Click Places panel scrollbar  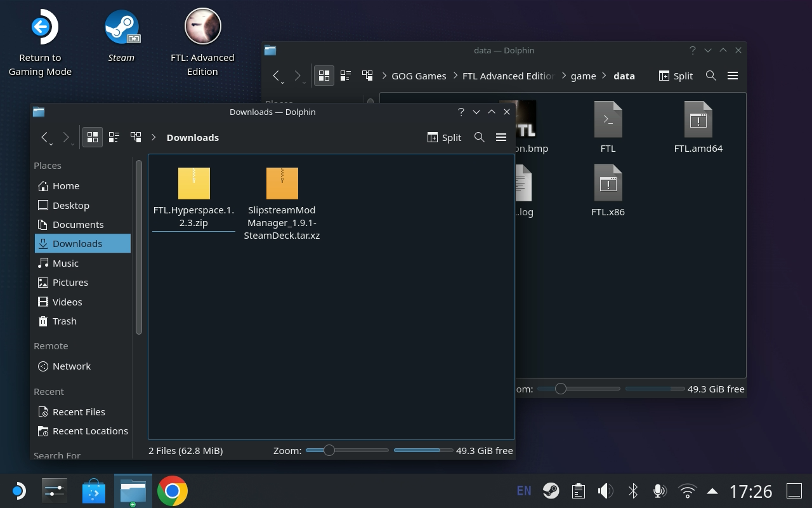pos(139,246)
